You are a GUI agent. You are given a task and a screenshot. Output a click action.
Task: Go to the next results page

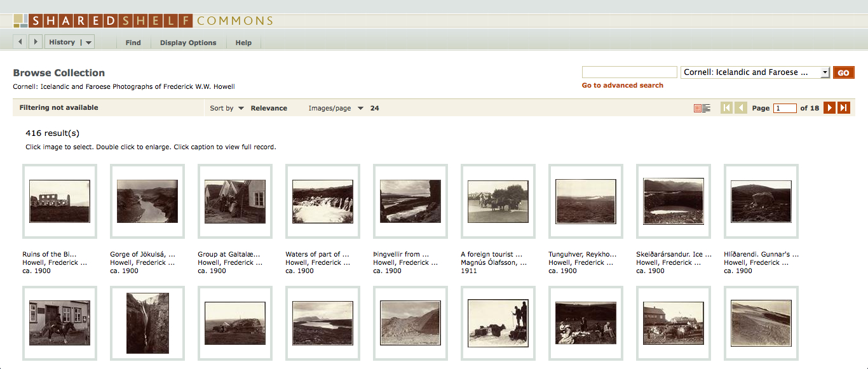tap(829, 108)
